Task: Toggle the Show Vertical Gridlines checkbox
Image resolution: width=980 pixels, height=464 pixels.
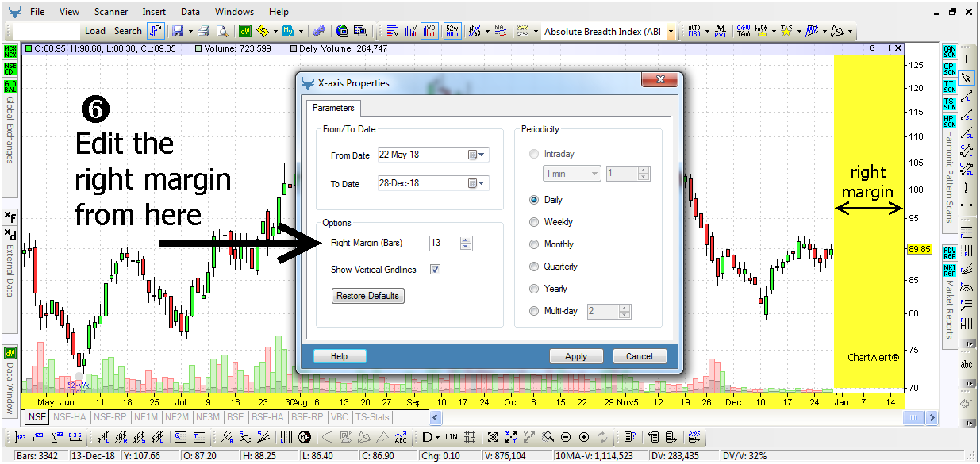Action: (435, 270)
